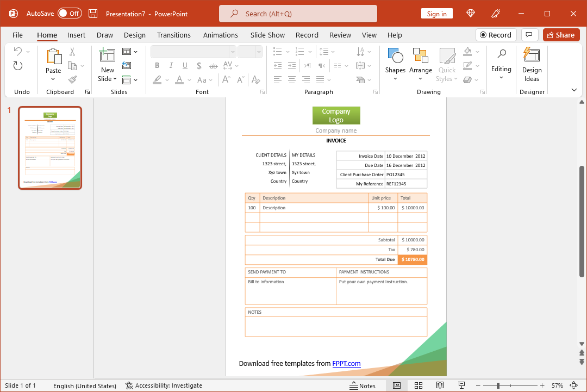
Task: Start the Slide Show from status bar
Action: point(461,385)
